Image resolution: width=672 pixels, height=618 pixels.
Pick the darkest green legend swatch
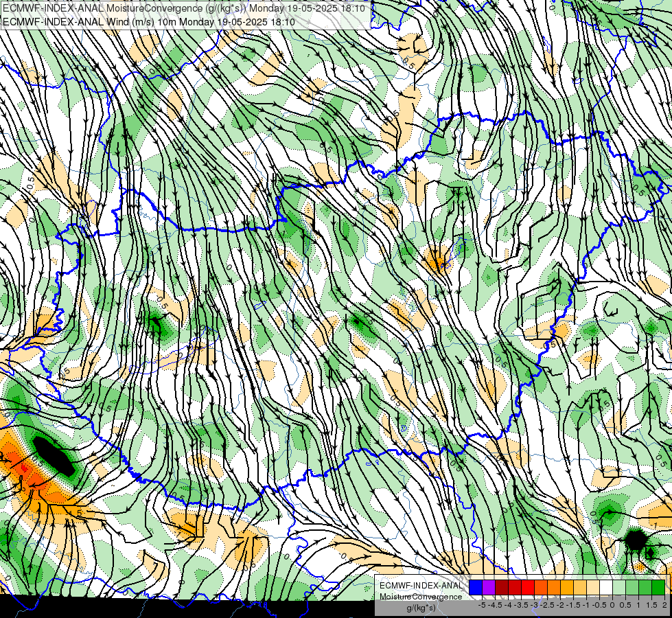coord(658,587)
